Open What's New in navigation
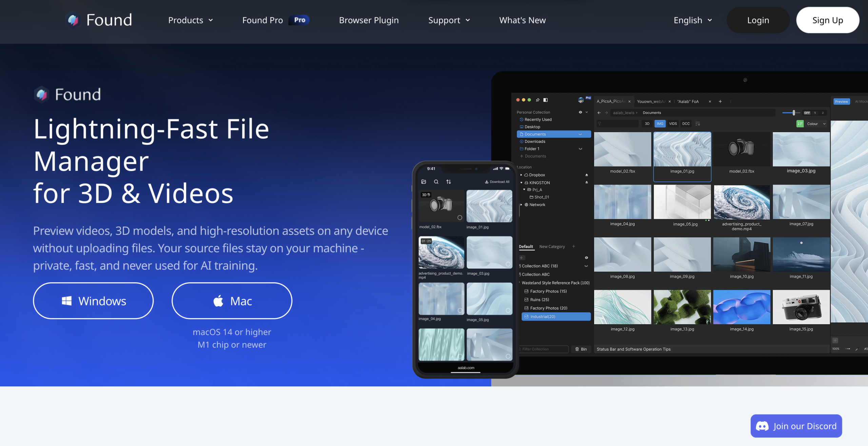868x446 pixels. [x=522, y=20]
